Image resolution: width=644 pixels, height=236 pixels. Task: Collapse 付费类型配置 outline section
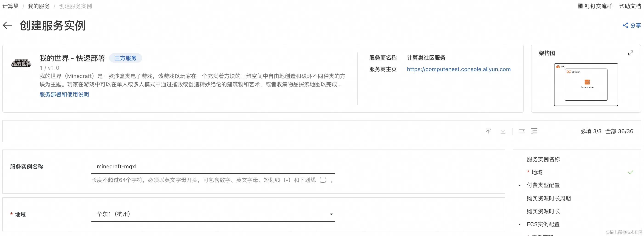point(520,185)
